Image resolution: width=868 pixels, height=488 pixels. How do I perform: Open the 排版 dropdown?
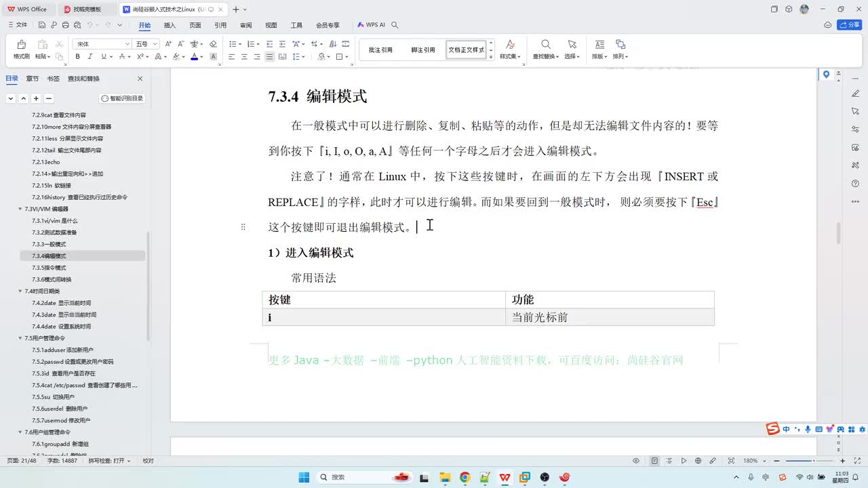pyautogui.click(x=599, y=57)
